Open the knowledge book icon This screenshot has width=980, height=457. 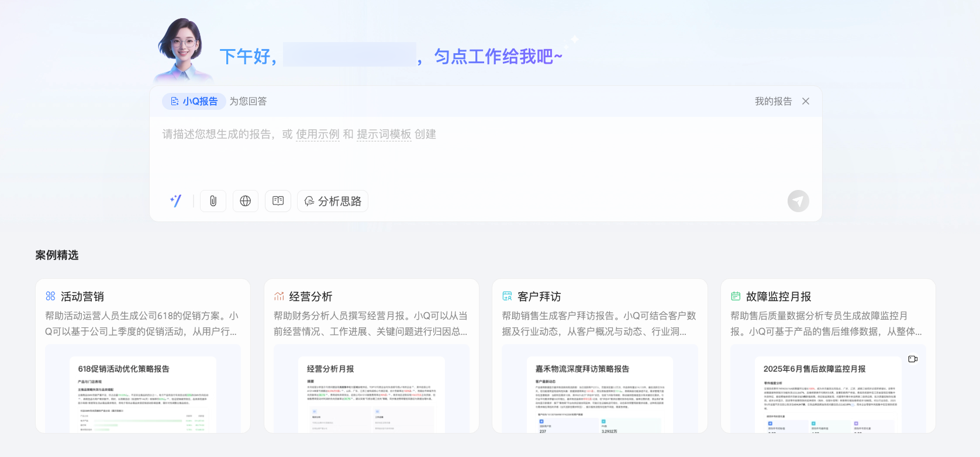[278, 201]
